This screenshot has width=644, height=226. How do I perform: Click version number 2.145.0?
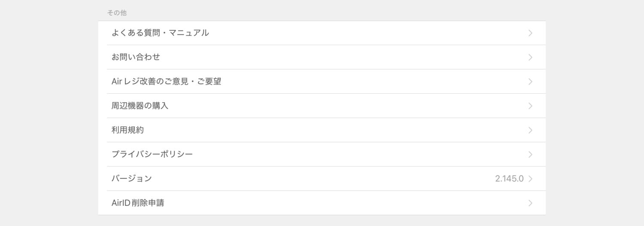[509, 179]
